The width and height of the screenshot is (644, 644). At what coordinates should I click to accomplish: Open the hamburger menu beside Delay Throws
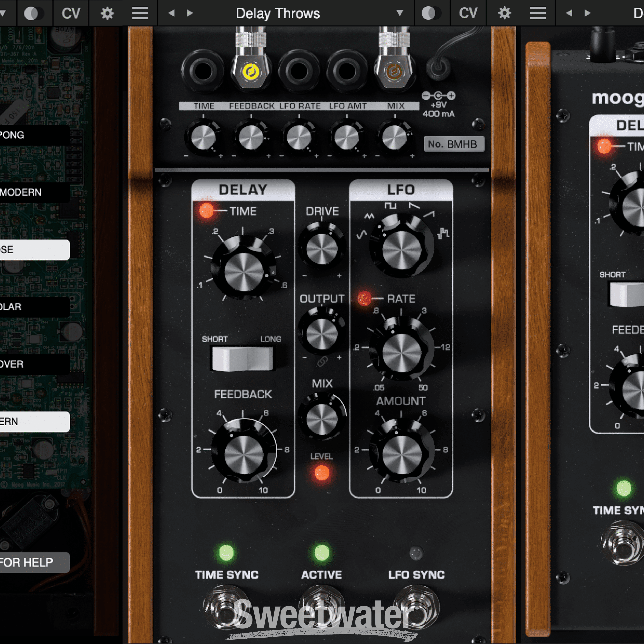(140, 14)
